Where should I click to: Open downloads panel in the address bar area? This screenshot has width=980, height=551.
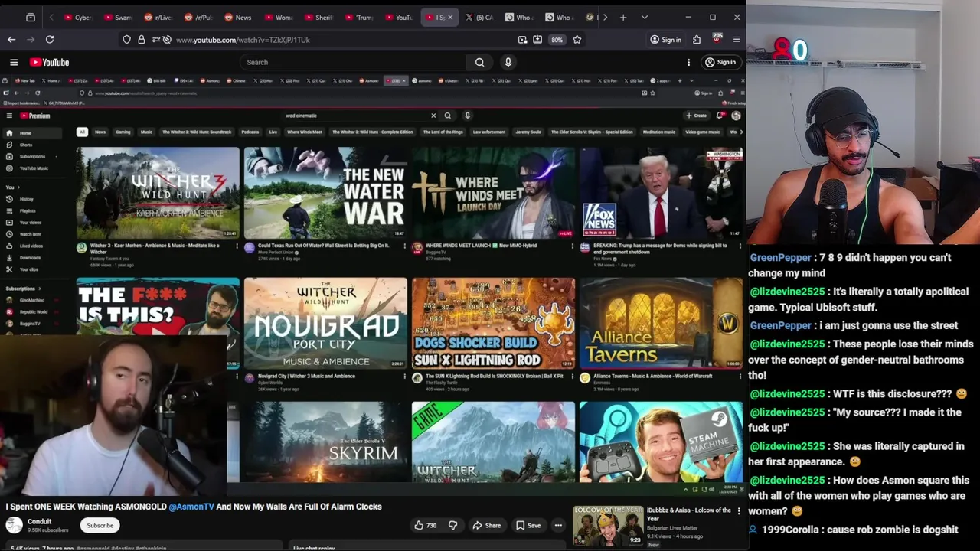(x=537, y=40)
